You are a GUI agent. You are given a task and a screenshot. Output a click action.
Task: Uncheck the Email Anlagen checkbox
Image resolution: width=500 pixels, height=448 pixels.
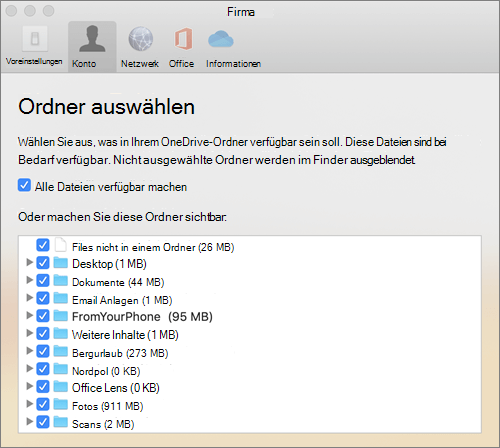[x=43, y=298]
